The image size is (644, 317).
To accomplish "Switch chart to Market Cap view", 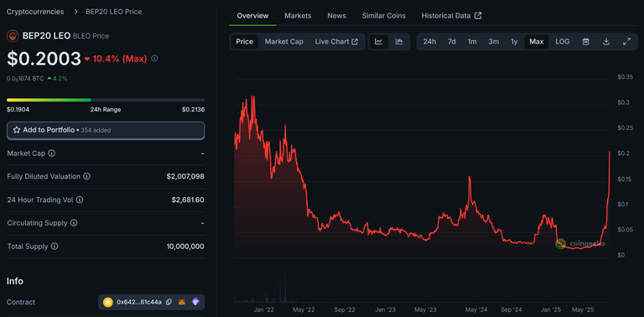I will pyautogui.click(x=283, y=41).
